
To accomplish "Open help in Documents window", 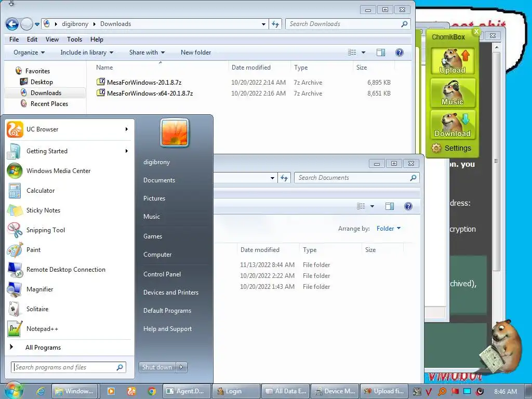I will [x=408, y=206].
